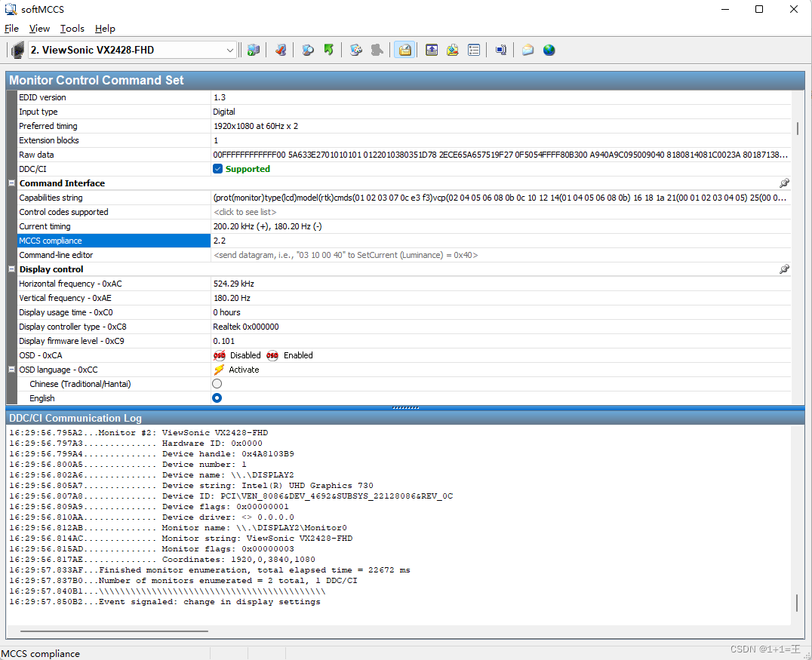Click the 'Event signaled' log line

[165, 601]
